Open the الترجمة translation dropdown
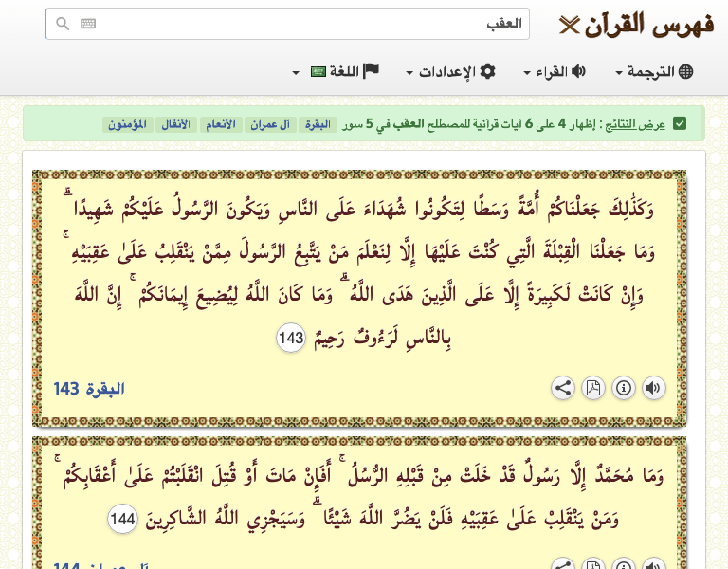Viewport: 728px width, 569px height. pyautogui.click(x=654, y=72)
